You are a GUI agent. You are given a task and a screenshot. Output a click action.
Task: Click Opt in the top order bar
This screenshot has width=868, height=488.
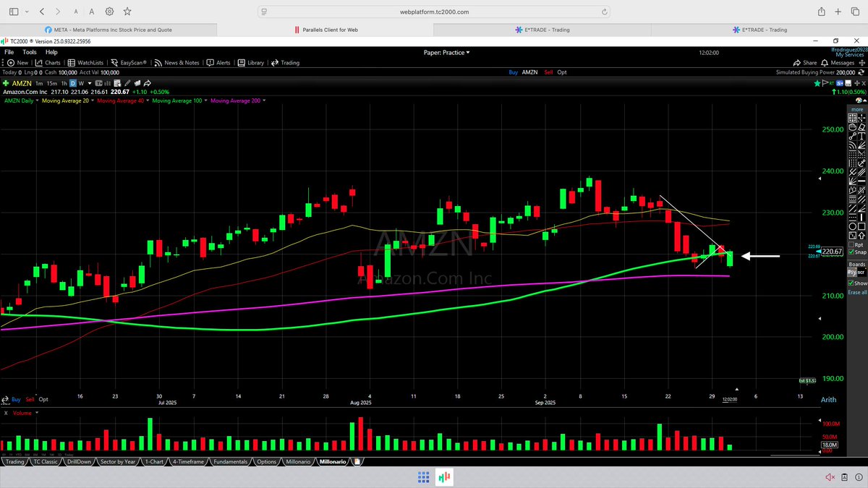pos(562,72)
